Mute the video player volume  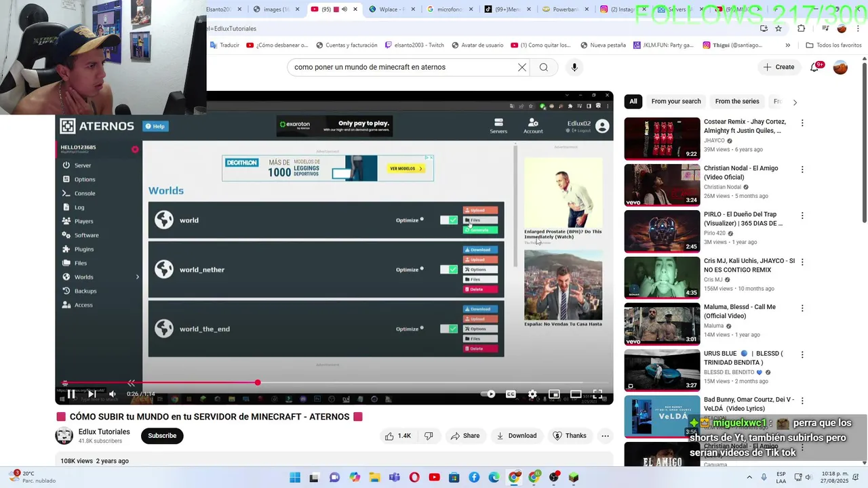(113, 394)
